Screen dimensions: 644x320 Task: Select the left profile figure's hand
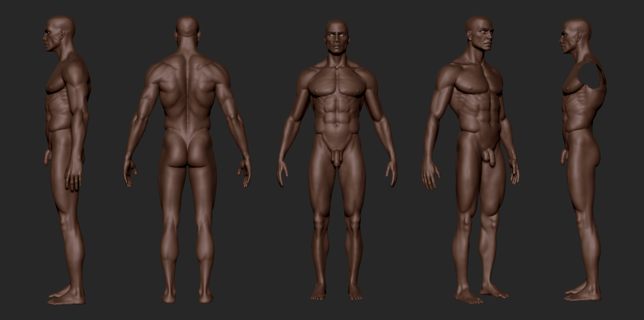(74, 176)
